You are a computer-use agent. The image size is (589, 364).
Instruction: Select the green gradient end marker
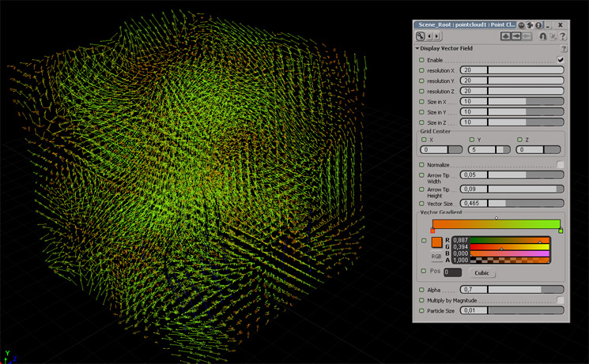point(561,231)
